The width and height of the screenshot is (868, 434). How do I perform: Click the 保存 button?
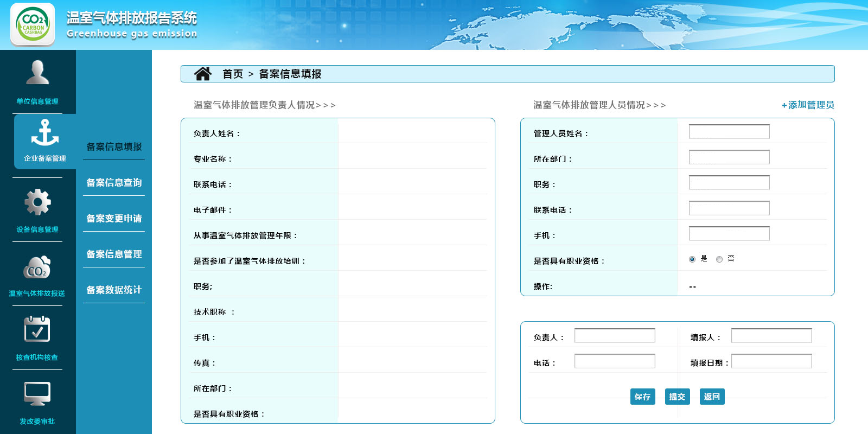tap(643, 397)
